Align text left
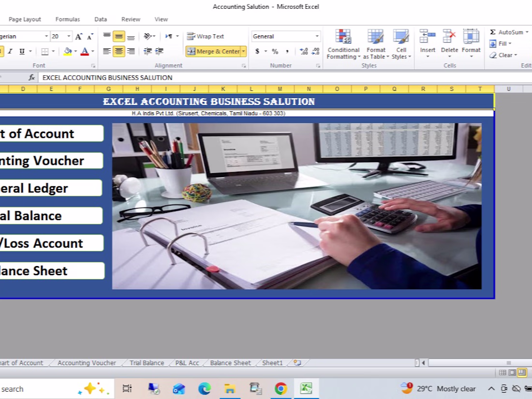 tap(107, 51)
